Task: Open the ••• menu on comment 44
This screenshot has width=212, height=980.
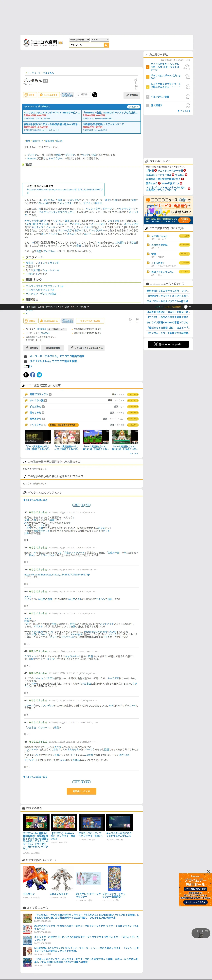Action: pos(95,700)
